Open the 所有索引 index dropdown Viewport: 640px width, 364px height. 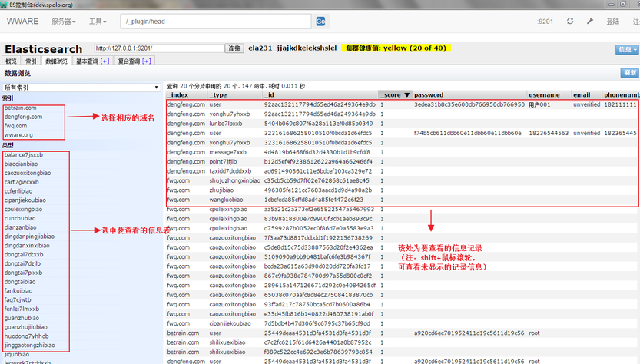(x=81, y=88)
